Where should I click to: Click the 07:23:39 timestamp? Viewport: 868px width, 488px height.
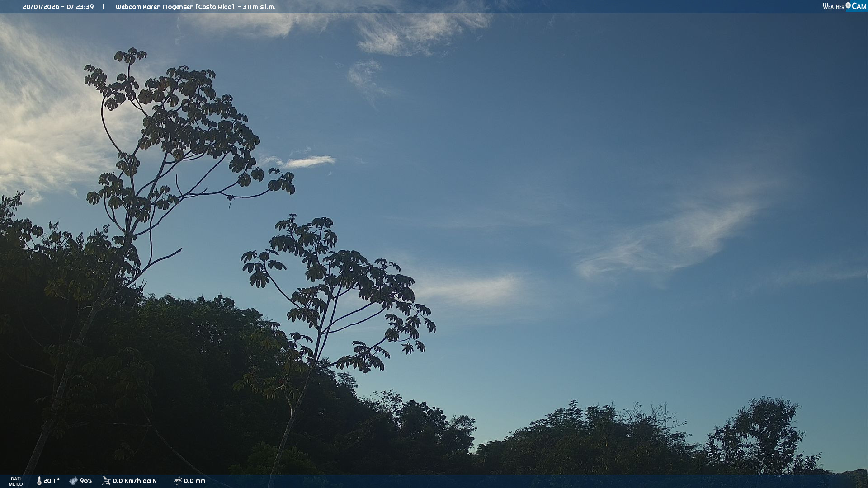(x=80, y=7)
